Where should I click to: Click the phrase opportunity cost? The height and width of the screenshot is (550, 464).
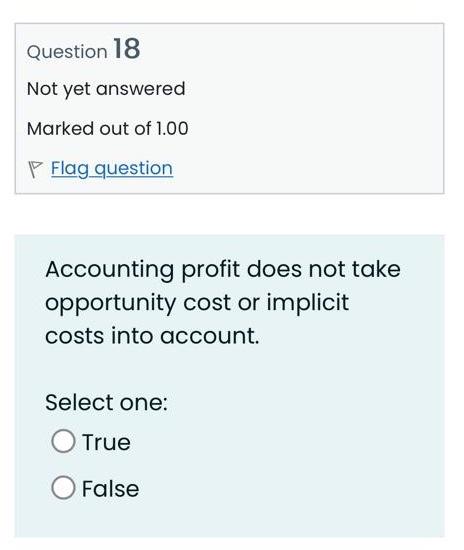point(138,303)
